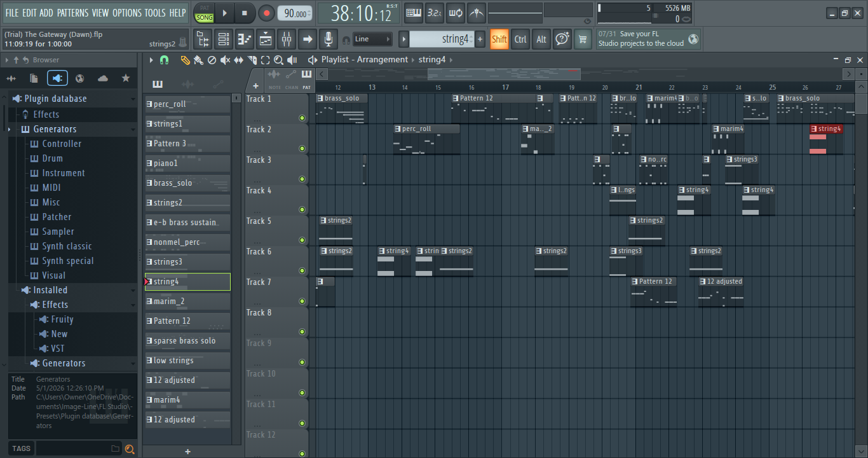
Task: Open the Line snap dropdown
Action: point(372,39)
